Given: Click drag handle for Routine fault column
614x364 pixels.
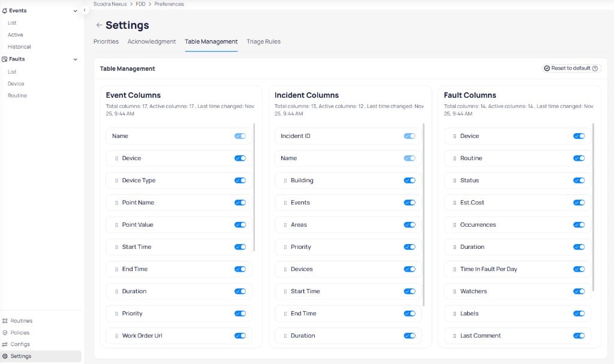Looking at the screenshot, I should [455, 158].
